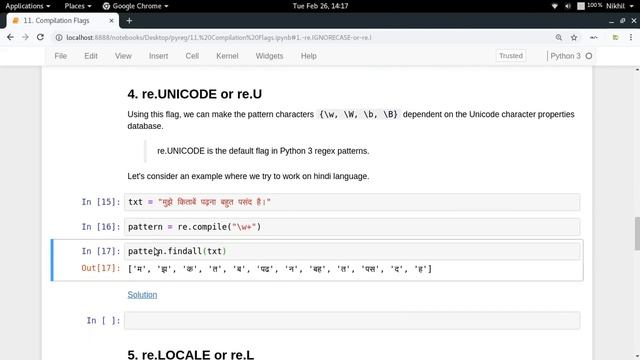640x360 pixels.
Task: Open the Help menu in Jupyter
Action: 309,56
